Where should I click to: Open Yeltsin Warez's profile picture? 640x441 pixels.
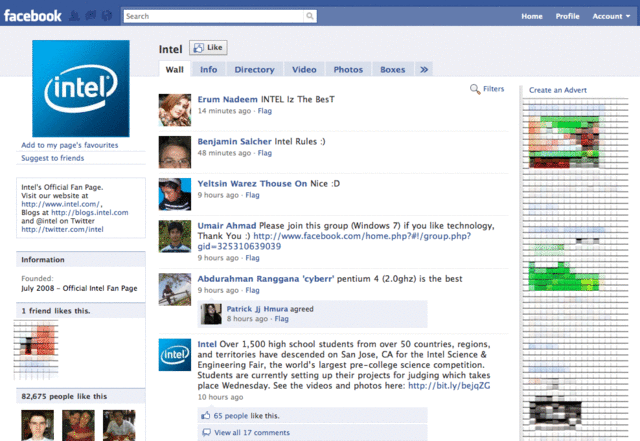175,194
